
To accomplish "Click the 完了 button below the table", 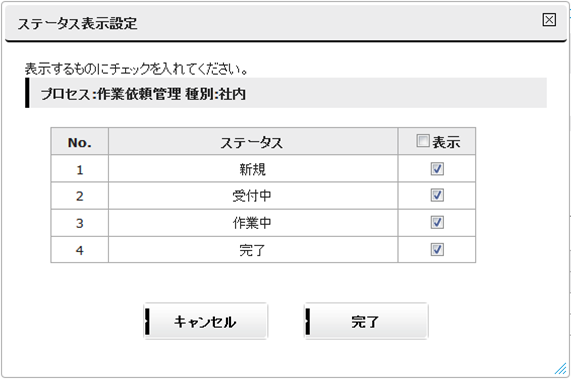I will (366, 321).
